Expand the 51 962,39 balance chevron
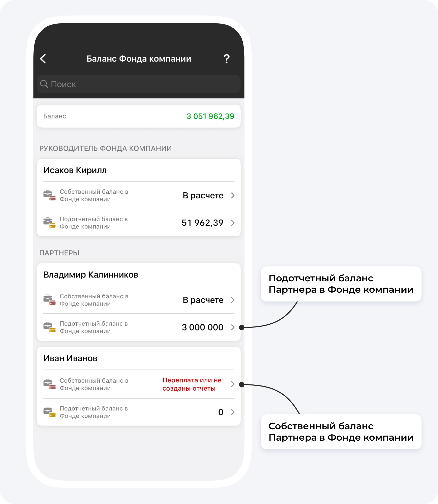Screen dimensions: 438x504 coord(233,223)
